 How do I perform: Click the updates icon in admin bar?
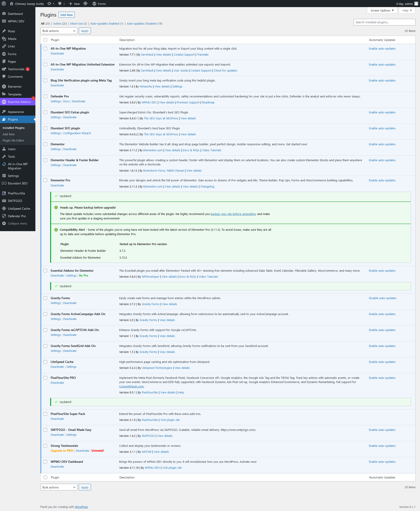tap(49, 4)
